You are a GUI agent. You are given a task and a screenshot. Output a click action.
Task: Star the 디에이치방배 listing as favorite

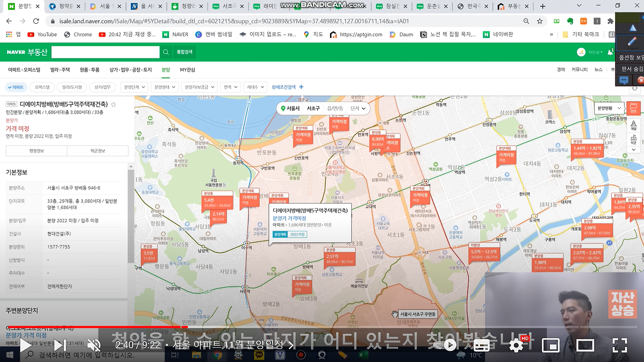(x=113, y=105)
